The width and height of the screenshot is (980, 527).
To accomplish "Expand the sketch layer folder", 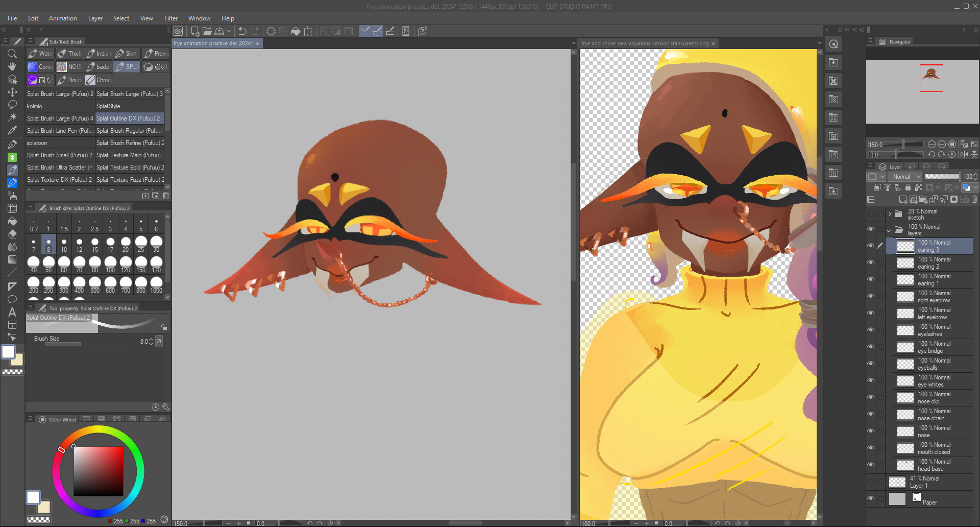I will tap(890, 214).
